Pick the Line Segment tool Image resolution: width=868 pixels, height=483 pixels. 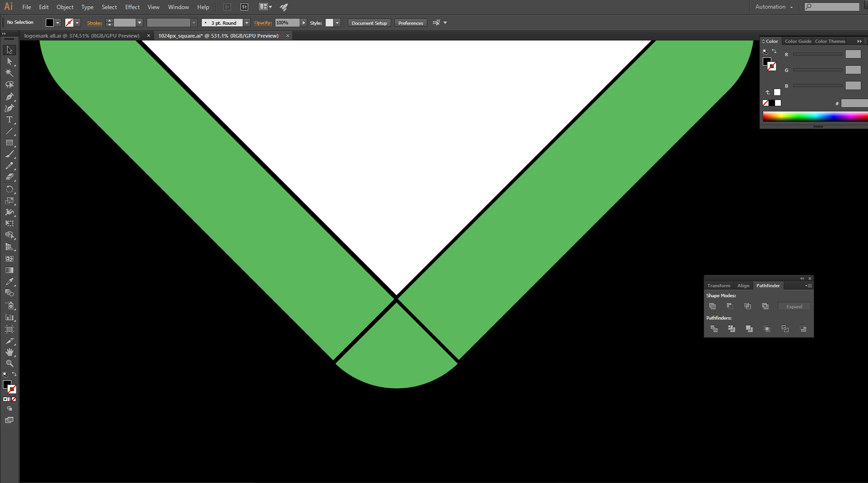coord(10,131)
